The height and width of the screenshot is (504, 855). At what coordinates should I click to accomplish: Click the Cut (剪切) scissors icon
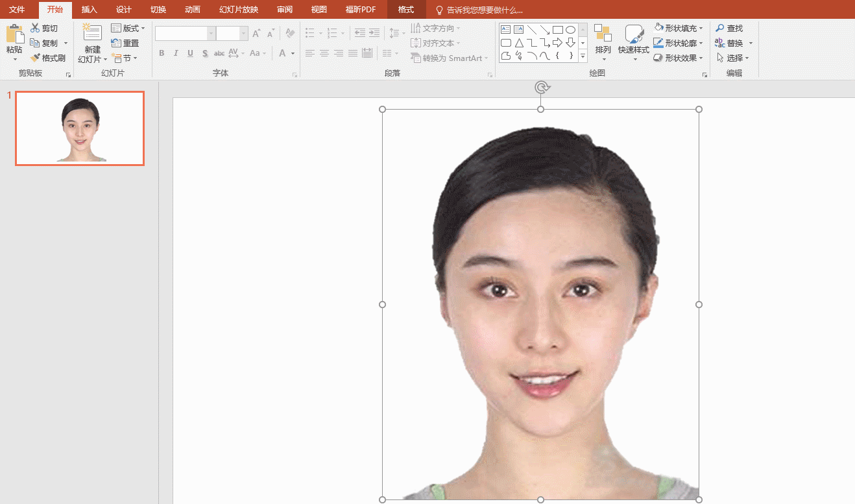(x=35, y=29)
